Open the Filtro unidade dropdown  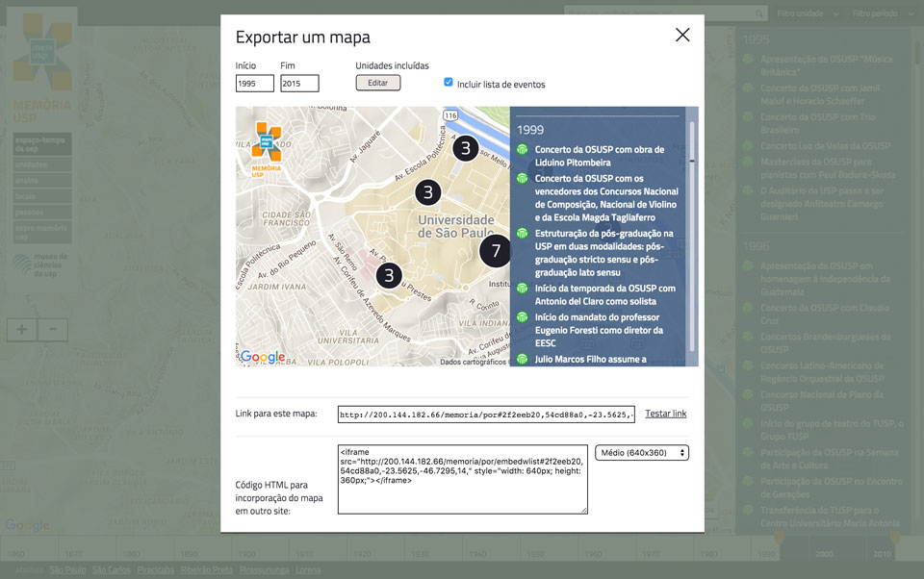pos(808,13)
